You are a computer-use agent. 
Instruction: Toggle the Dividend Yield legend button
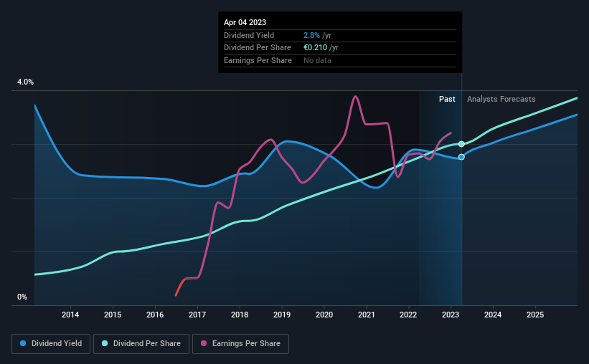(x=51, y=343)
